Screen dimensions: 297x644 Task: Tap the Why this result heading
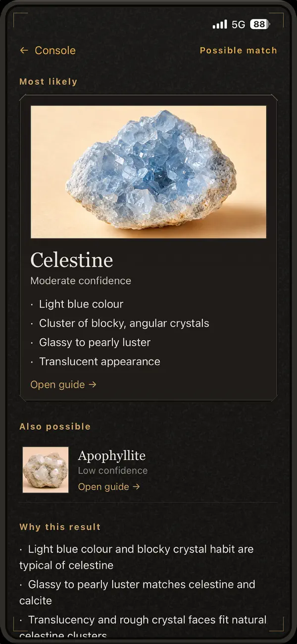coord(60,527)
